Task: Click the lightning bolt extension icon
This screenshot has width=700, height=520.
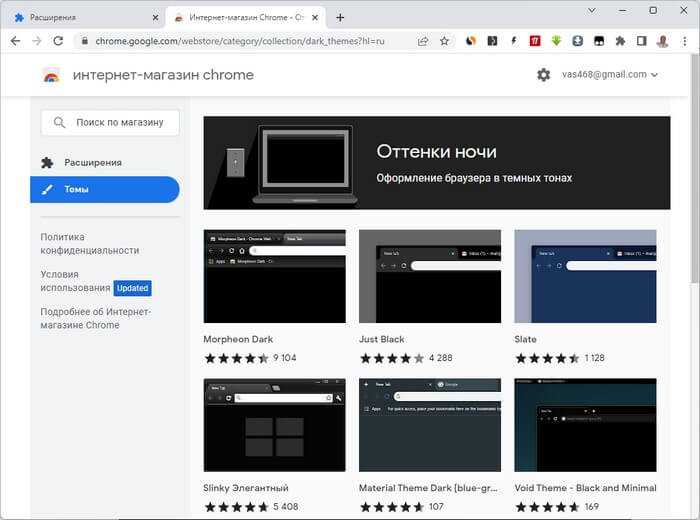Action: pos(513,41)
